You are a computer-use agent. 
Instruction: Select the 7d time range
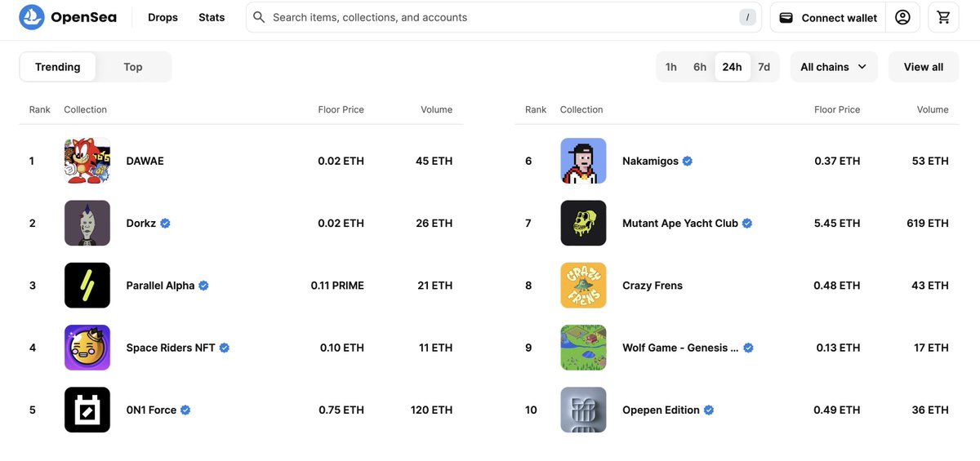[764, 67]
